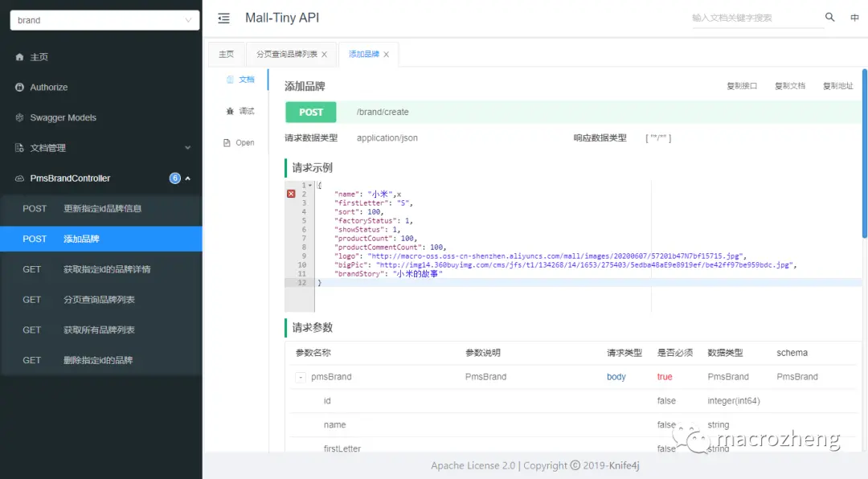Click the Swagger Models shield icon
This screenshot has width=868, height=479.
click(20, 117)
